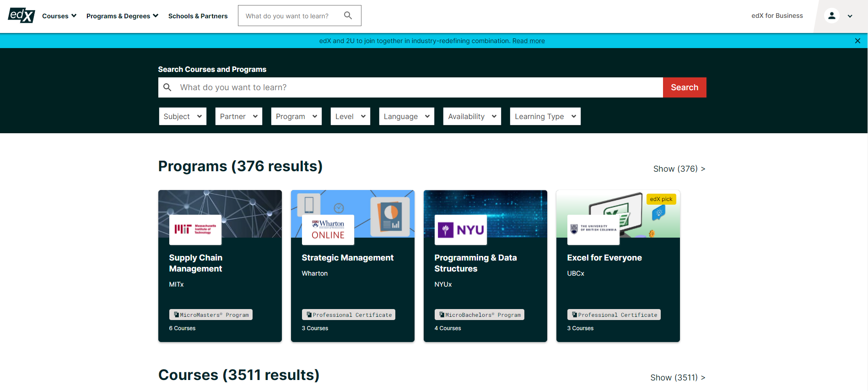Click the MITx provider text
Image resolution: width=868 pixels, height=391 pixels.
(176, 284)
